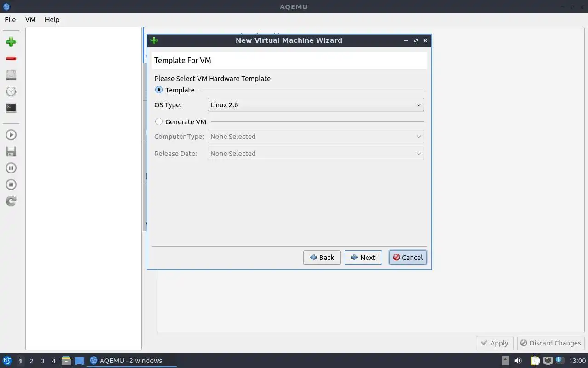Cancel the New Virtual Machine Wizard

click(x=408, y=258)
